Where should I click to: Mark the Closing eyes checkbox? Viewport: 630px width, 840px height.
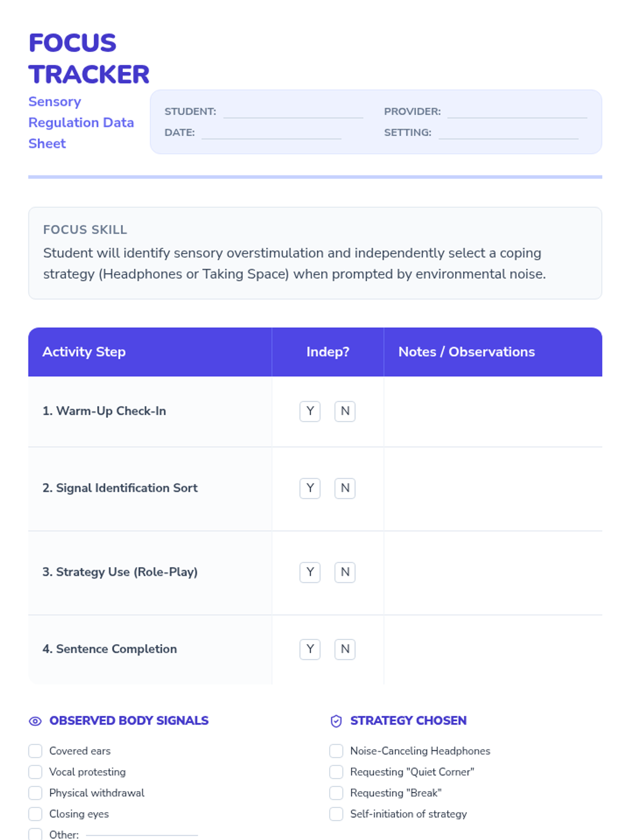point(35,814)
